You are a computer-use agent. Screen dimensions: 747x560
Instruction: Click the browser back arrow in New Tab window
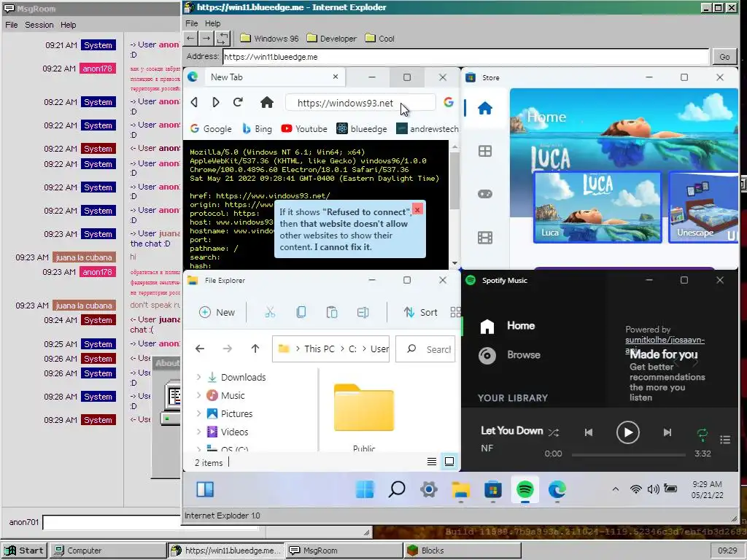tap(194, 102)
